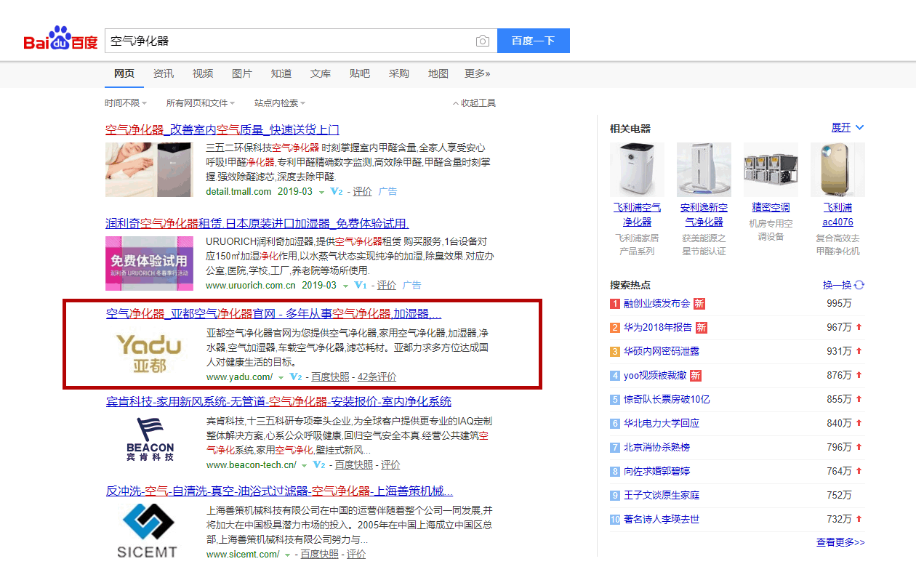Open hot search 向佐求婚郭碧婷
This screenshot has width=916, height=588.
656,472
